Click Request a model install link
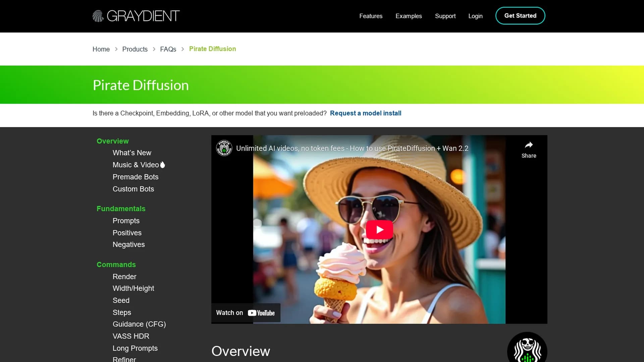The width and height of the screenshot is (644, 362). (366, 113)
